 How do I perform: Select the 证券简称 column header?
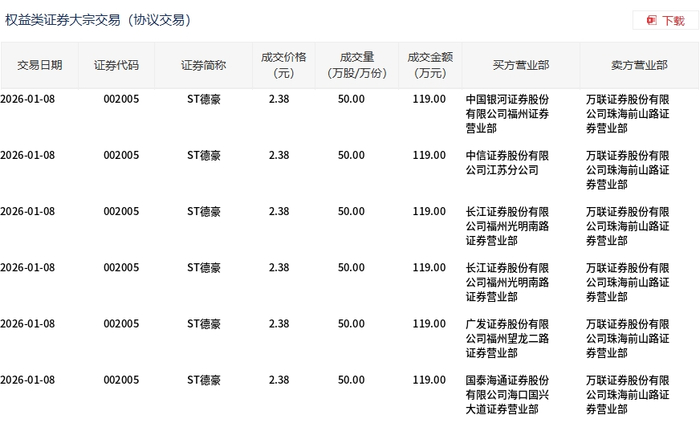tap(204, 65)
